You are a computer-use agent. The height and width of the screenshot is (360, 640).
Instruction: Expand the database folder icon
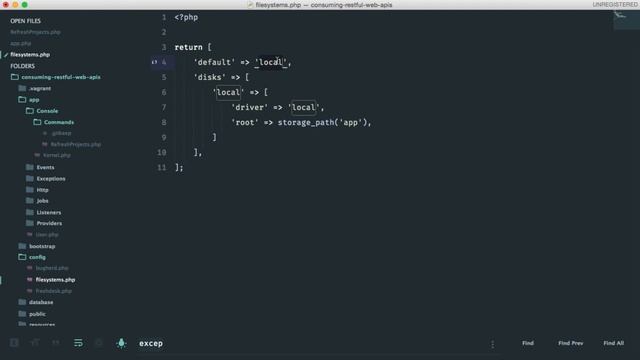(22, 302)
